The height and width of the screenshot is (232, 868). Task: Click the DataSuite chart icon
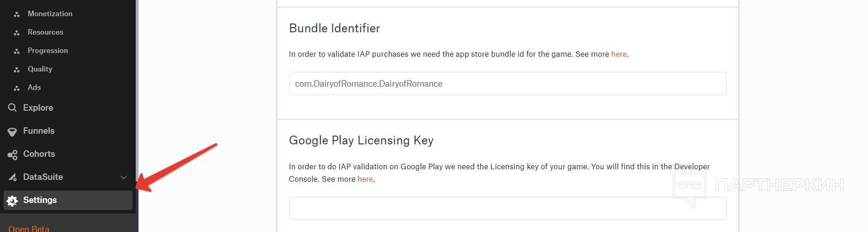[12, 177]
